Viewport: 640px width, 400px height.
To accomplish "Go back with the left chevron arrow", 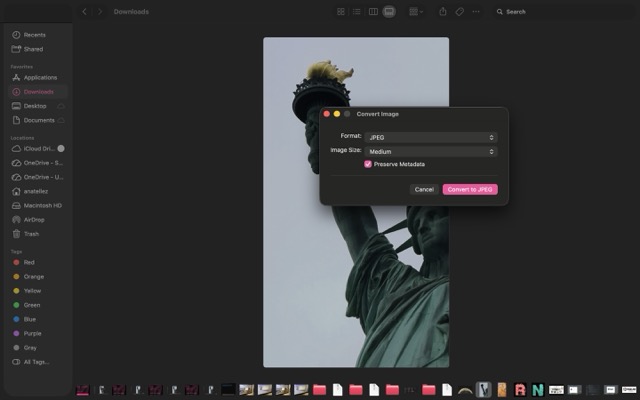I will coord(84,12).
